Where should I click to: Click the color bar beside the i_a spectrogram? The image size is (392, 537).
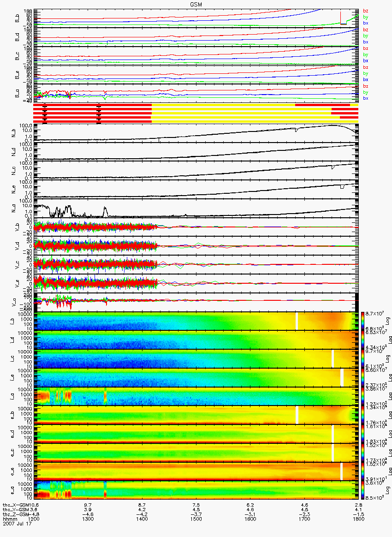point(362,397)
